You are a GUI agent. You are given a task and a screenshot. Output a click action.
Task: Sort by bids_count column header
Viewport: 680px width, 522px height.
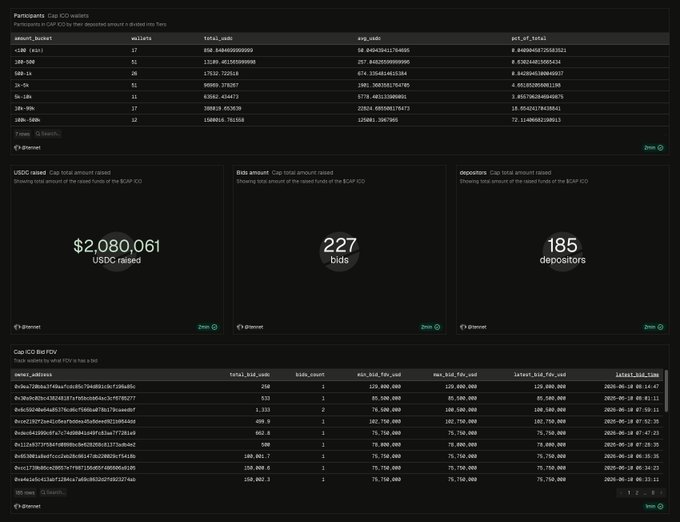click(310, 375)
